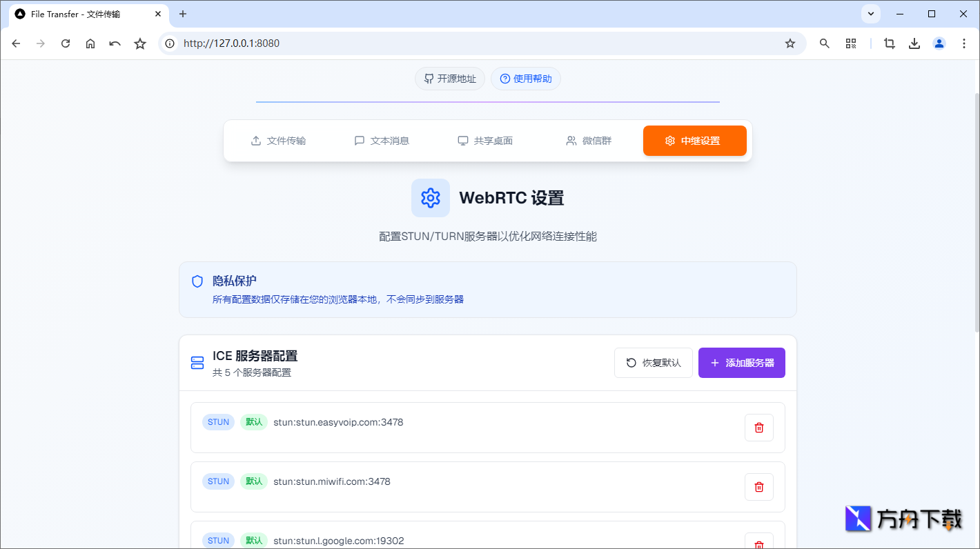Click the privacy protection shield icon

pyautogui.click(x=197, y=281)
